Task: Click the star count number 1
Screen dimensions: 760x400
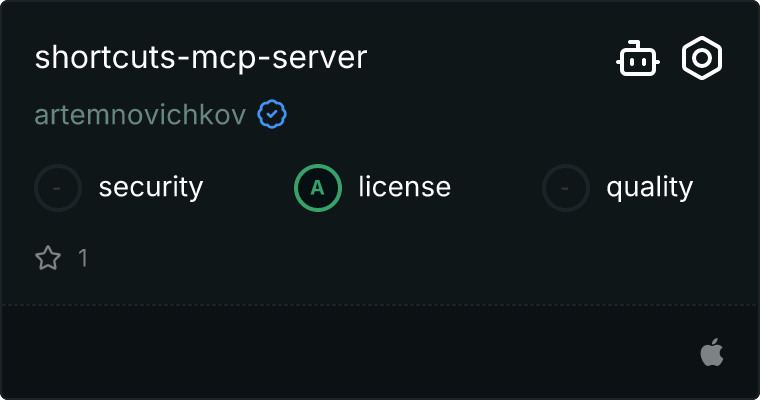Action: click(x=83, y=258)
